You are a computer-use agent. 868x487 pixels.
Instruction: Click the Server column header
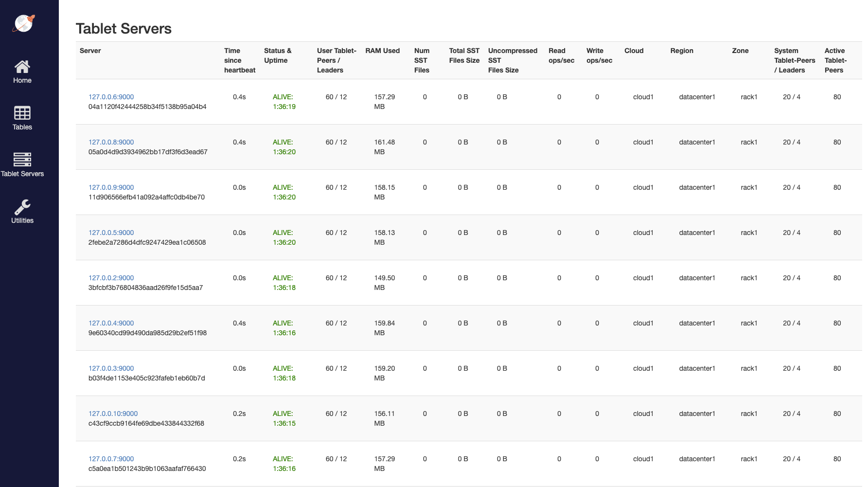tap(90, 51)
